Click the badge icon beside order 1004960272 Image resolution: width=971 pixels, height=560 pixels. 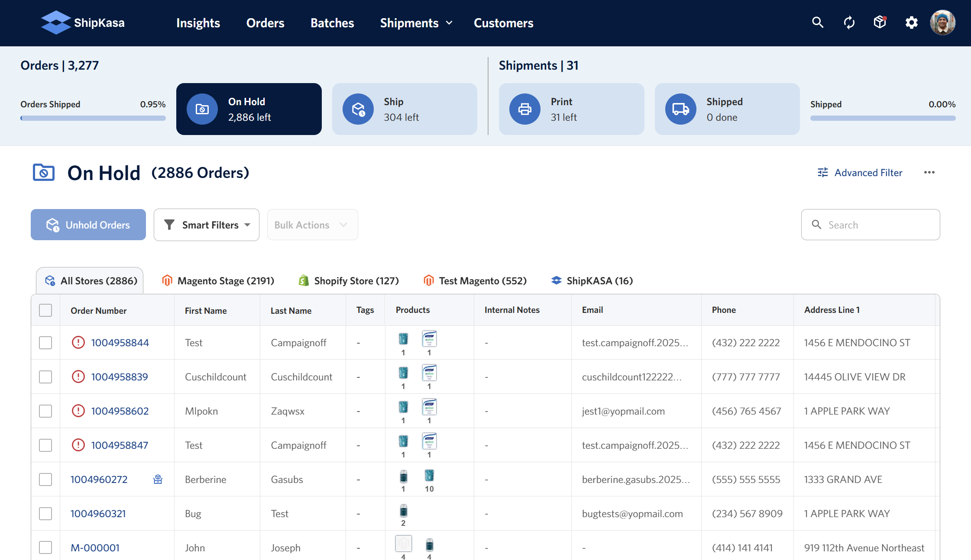pyautogui.click(x=158, y=480)
